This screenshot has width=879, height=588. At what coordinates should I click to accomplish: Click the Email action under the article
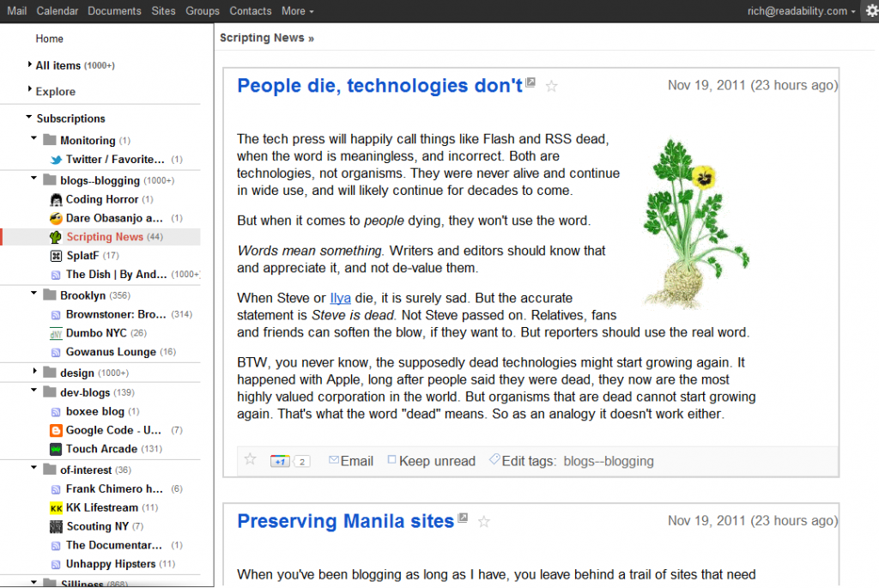(351, 461)
